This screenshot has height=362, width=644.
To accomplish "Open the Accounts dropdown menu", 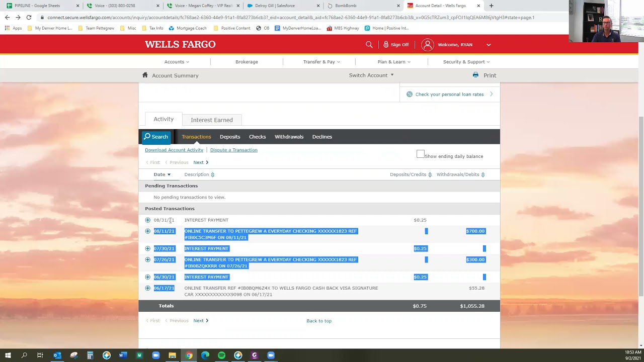I will (x=177, y=62).
